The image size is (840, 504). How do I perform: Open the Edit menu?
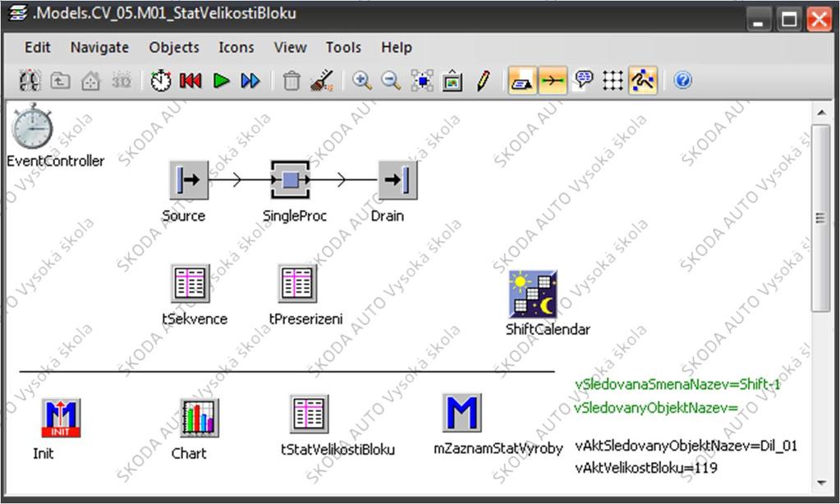point(38,48)
